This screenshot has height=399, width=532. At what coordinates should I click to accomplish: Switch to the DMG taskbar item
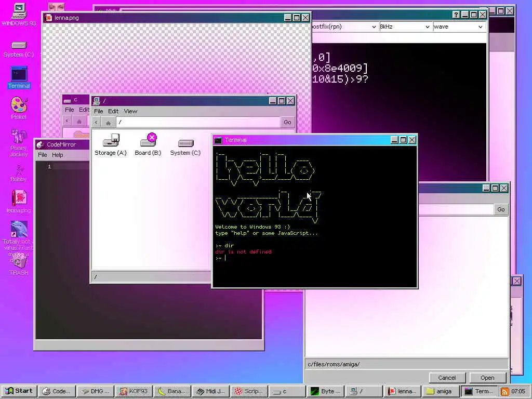coord(95,391)
